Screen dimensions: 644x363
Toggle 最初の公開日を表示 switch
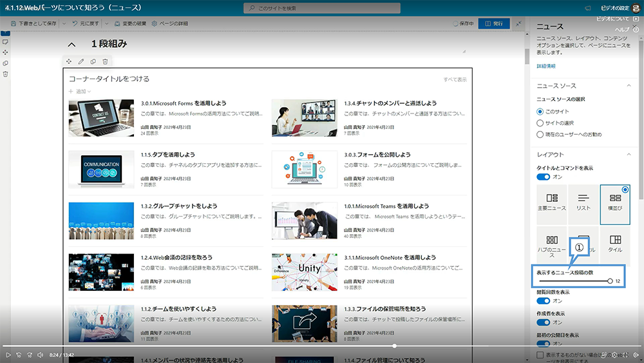coord(544,344)
